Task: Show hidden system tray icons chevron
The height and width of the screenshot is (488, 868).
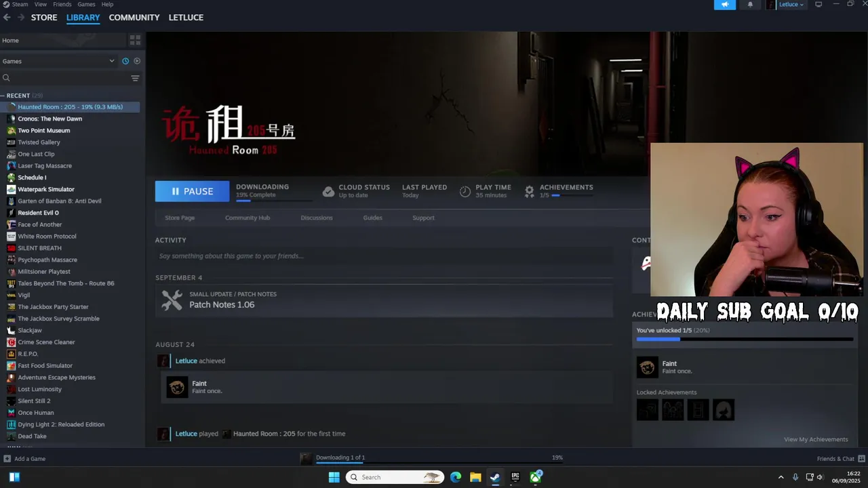Action: [781, 477]
